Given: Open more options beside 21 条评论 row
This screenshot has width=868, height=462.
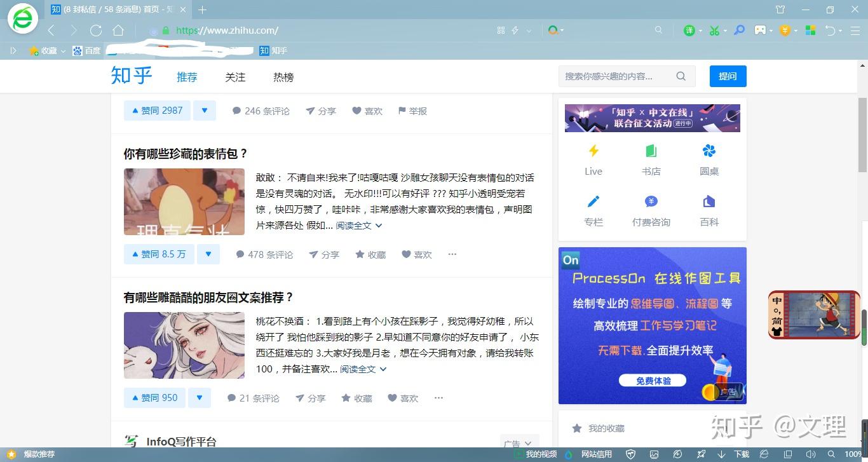Looking at the screenshot, I should tap(438, 398).
